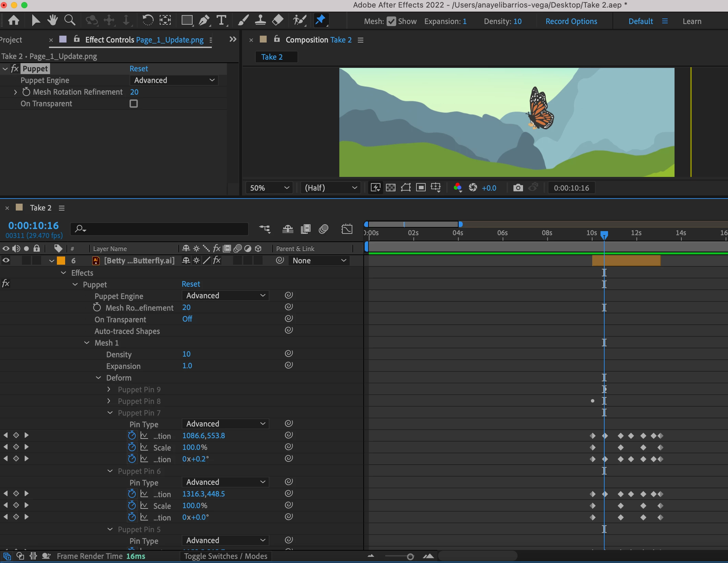Select the Zoom magnifier tool
This screenshot has height=563, width=728.
[x=70, y=21]
